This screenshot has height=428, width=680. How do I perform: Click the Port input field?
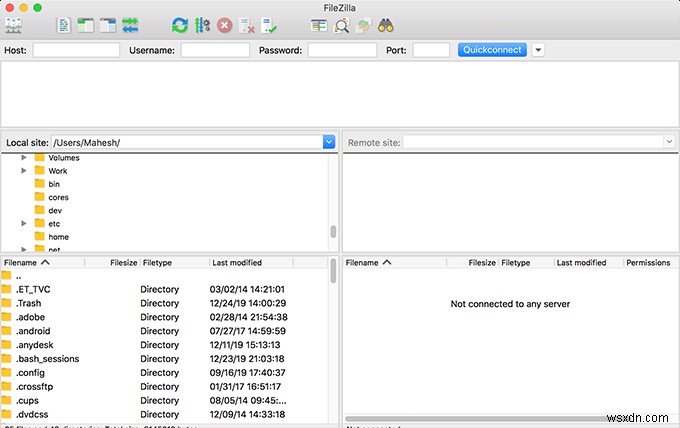(431, 50)
